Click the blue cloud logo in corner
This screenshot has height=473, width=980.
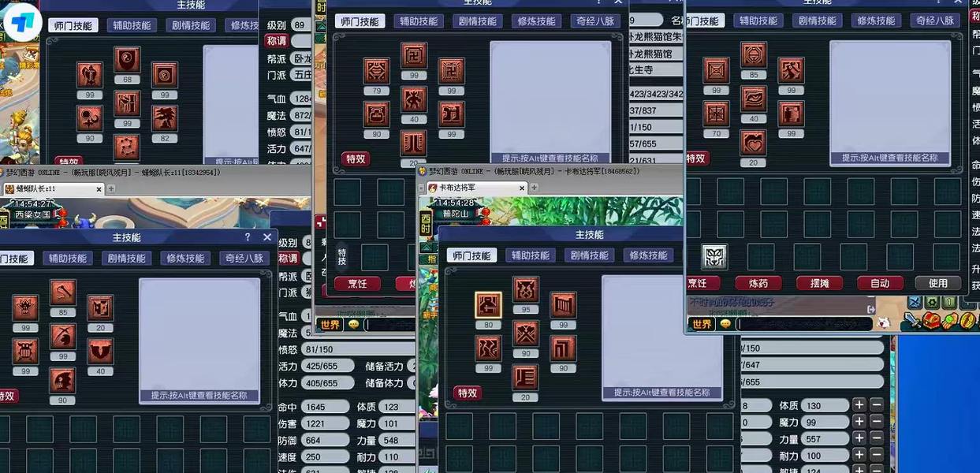point(23,20)
